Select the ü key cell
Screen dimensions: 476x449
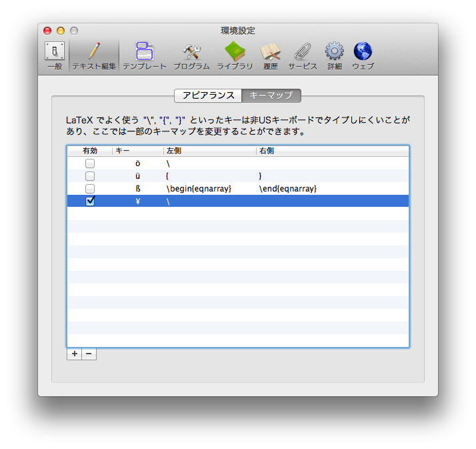[138, 176]
